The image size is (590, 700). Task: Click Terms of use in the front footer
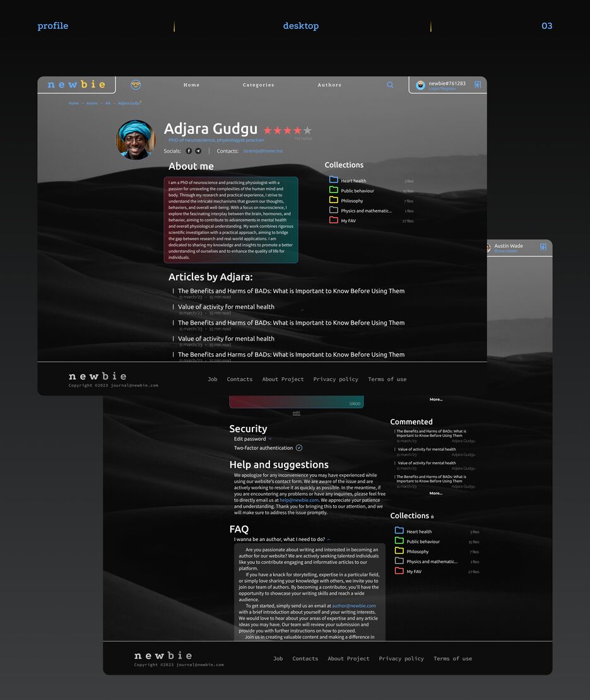(387, 379)
